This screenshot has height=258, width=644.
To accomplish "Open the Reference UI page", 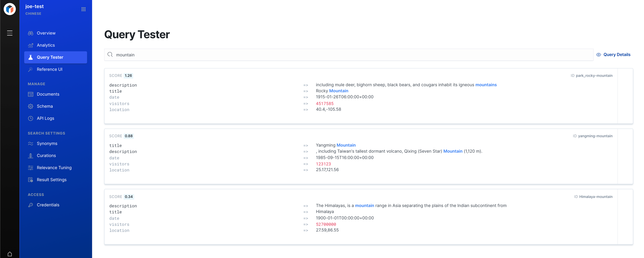I will tap(49, 69).
